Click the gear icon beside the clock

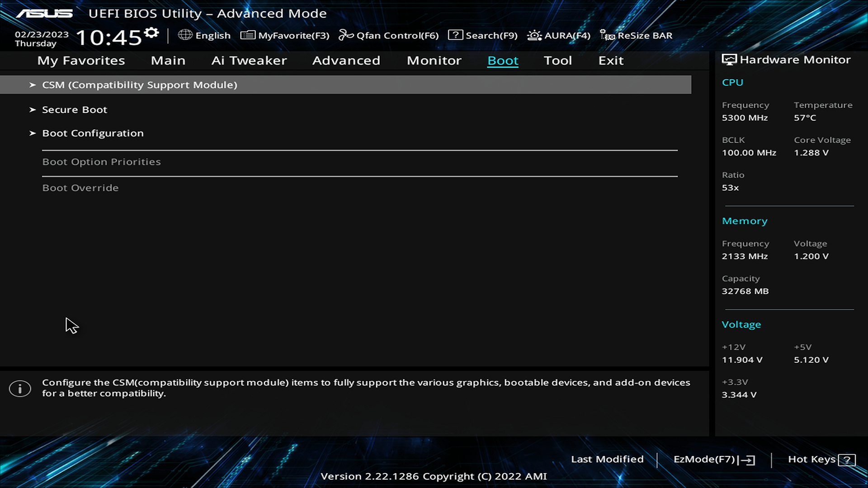[x=151, y=33]
